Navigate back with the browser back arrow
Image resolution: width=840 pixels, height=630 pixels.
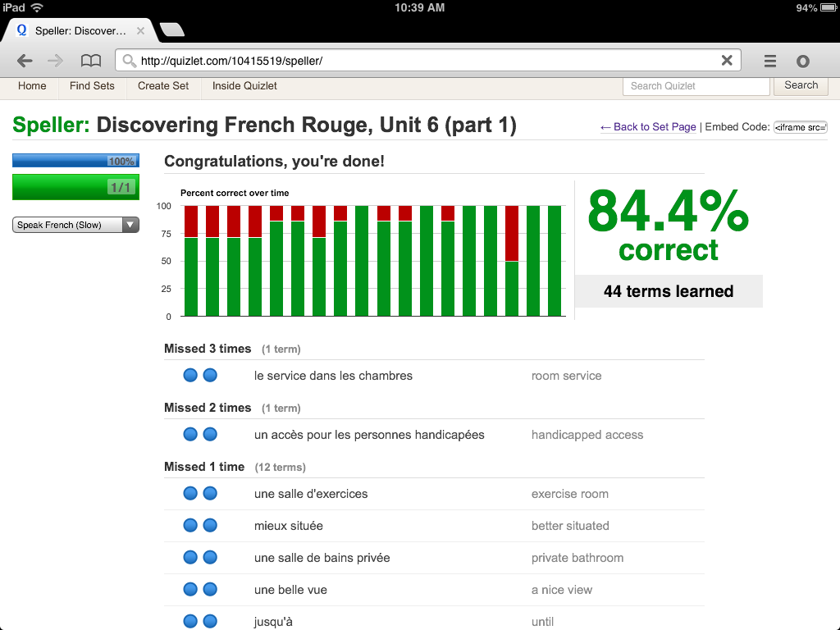point(25,60)
